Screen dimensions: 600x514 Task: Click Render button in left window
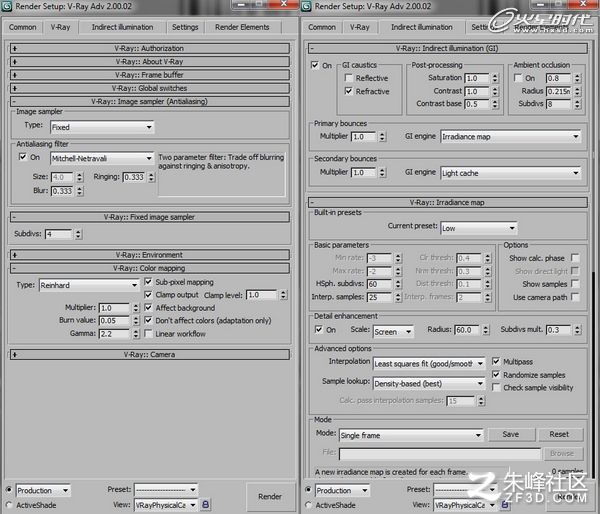pos(270,496)
